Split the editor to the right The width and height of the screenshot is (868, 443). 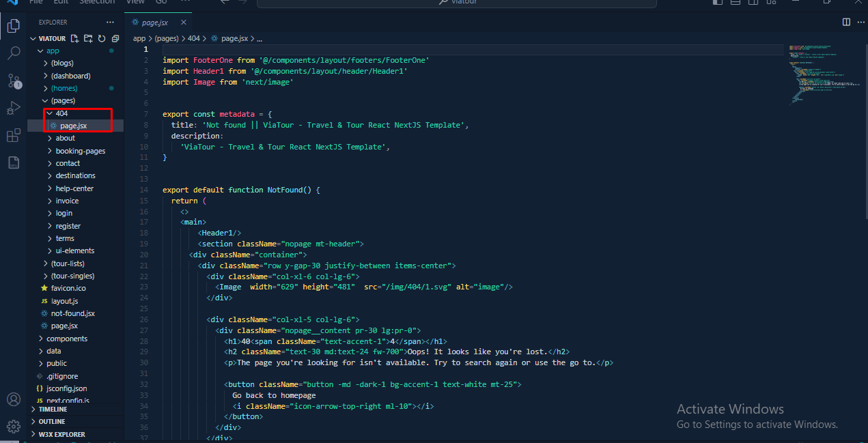click(x=846, y=22)
